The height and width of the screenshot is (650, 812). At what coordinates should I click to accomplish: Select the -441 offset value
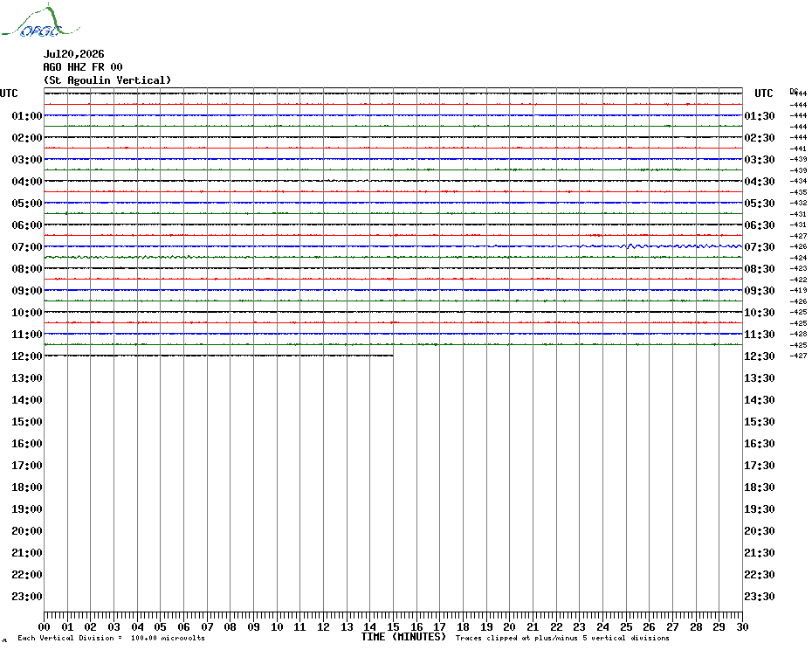pyautogui.click(x=799, y=149)
